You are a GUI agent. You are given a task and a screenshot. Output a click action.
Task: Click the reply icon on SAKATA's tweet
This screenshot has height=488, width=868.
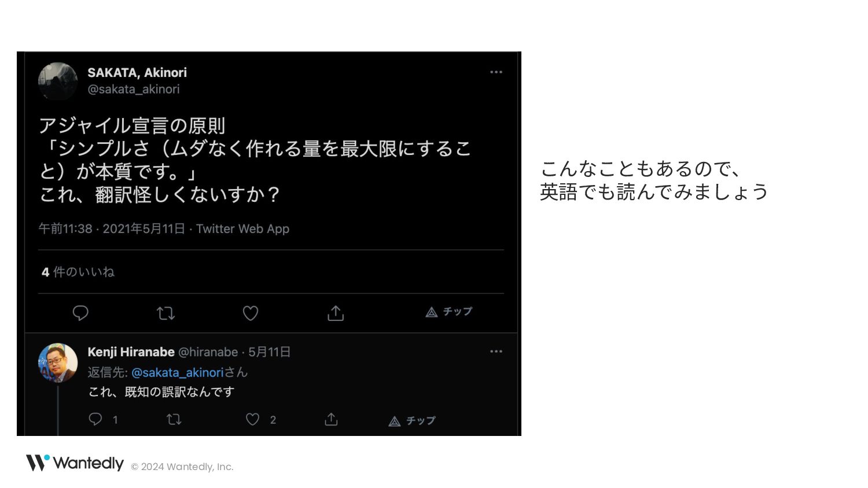(x=80, y=313)
